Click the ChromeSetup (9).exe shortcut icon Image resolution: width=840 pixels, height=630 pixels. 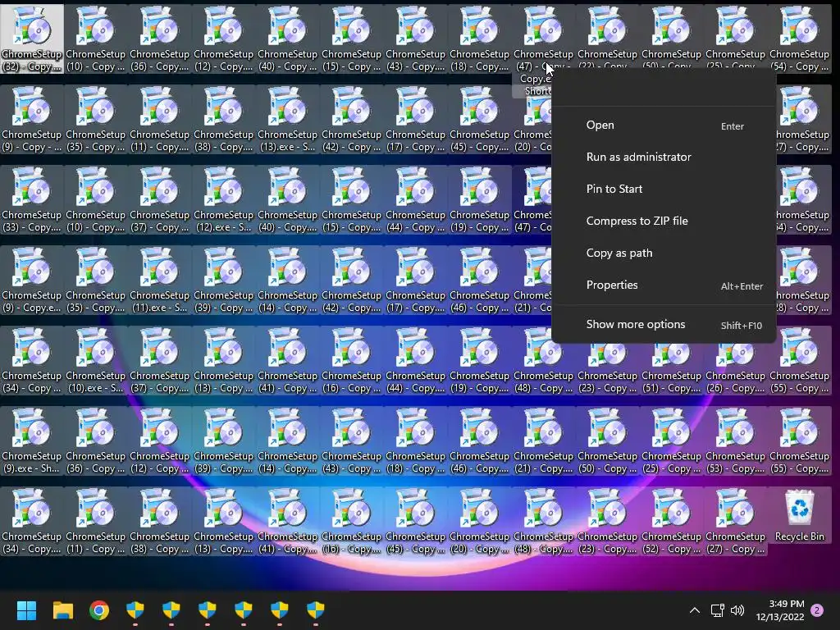click(32, 441)
